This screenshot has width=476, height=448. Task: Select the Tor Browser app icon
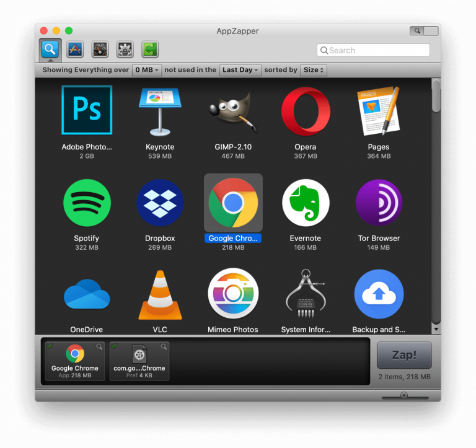point(379,203)
